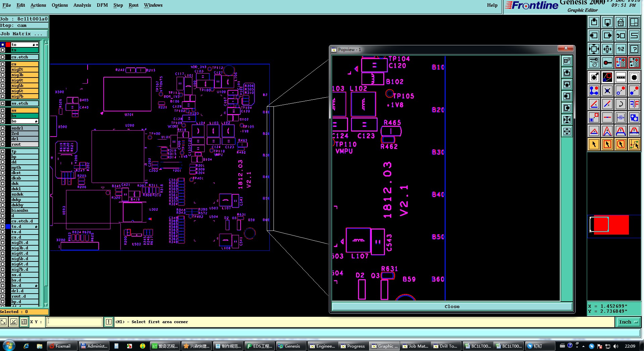Click the blue color swatch of layer to.d

click(8, 227)
